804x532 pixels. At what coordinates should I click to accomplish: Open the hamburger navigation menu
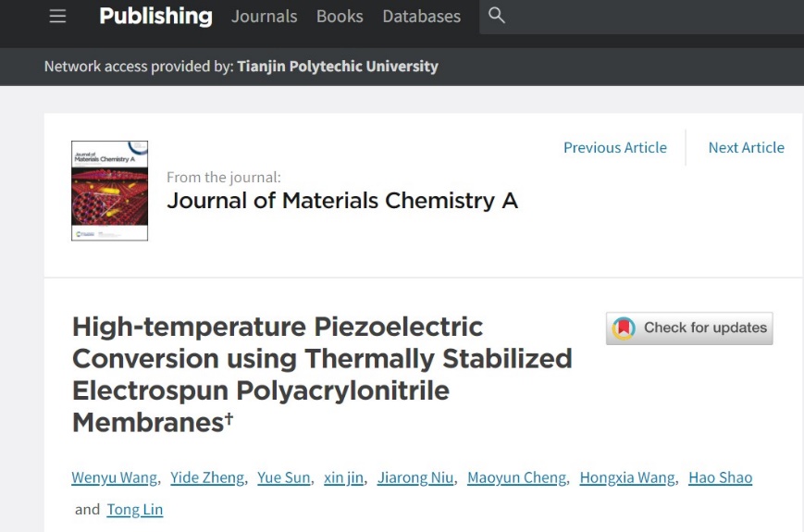[57, 17]
